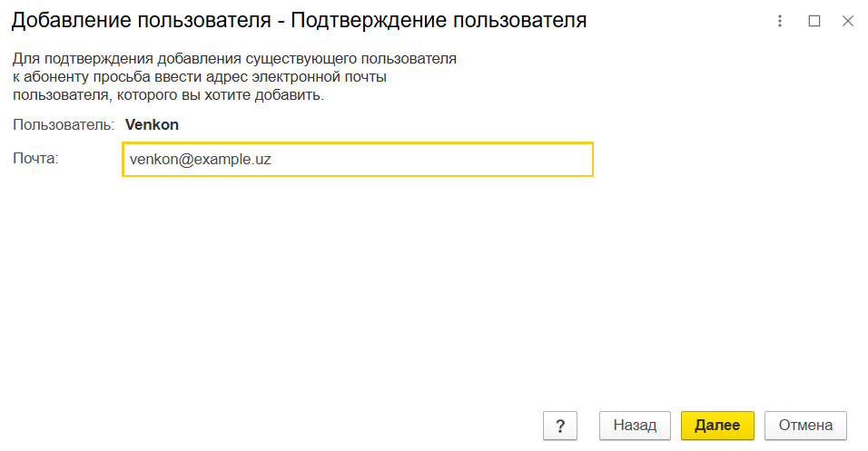Click the 'Добавление пользователя' title text
The width and height of the screenshot is (868, 451).
coord(134,21)
